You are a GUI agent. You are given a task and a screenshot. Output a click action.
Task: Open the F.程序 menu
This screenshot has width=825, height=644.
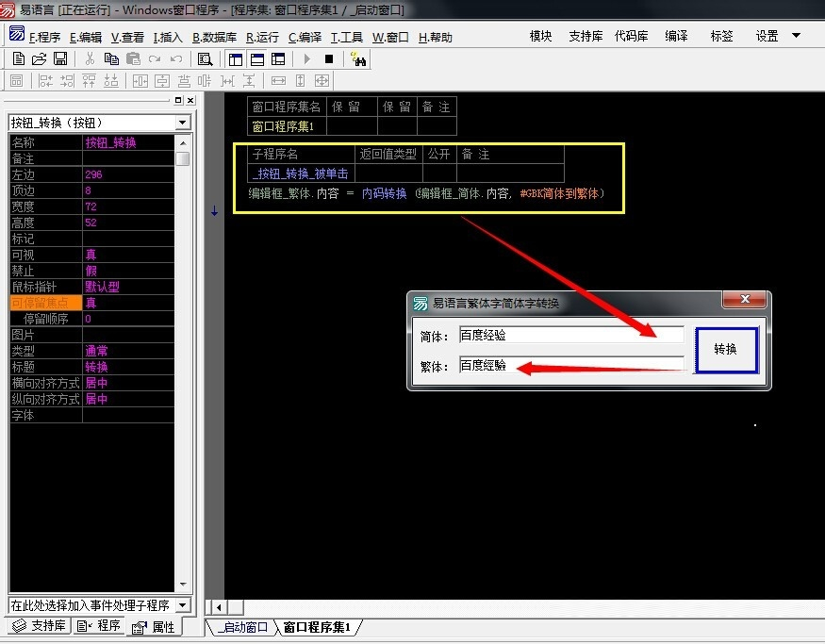44,38
